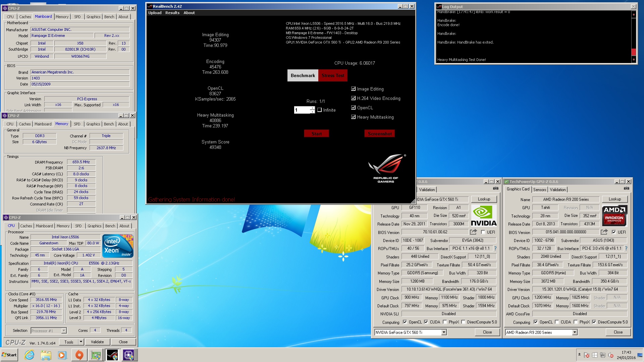Click the Screenshot button in RealBench
Viewport: 644px width, 362px height.
click(x=380, y=133)
